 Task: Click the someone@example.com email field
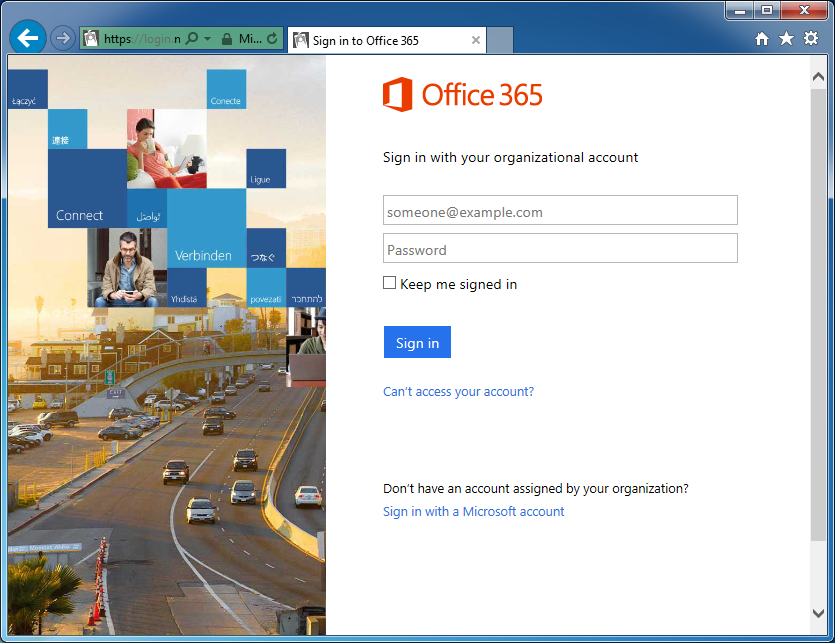click(x=560, y=210)
